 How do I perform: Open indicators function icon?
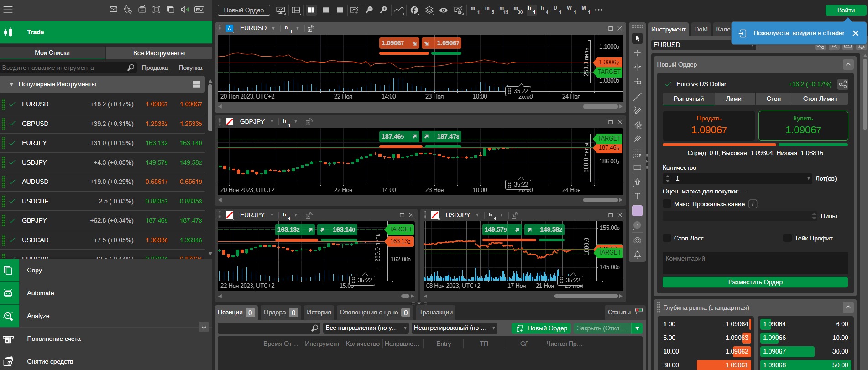pyautogui.click(x=414, y=10)
